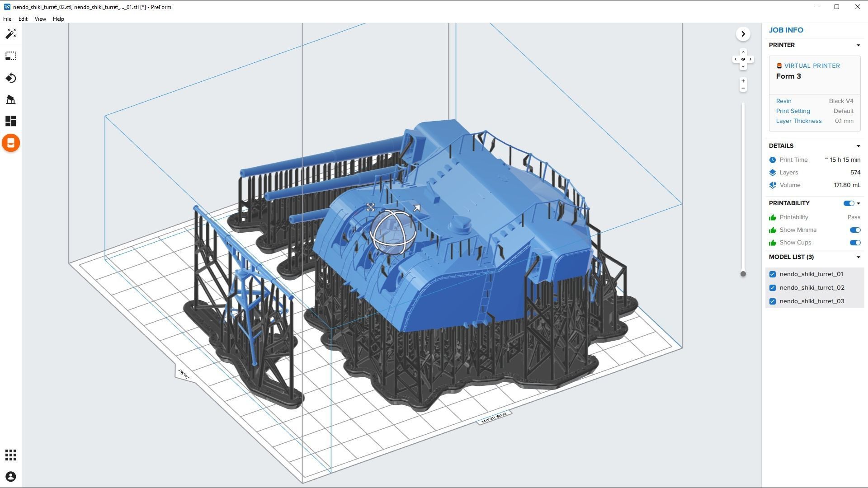Open the Supports tool

11,99
